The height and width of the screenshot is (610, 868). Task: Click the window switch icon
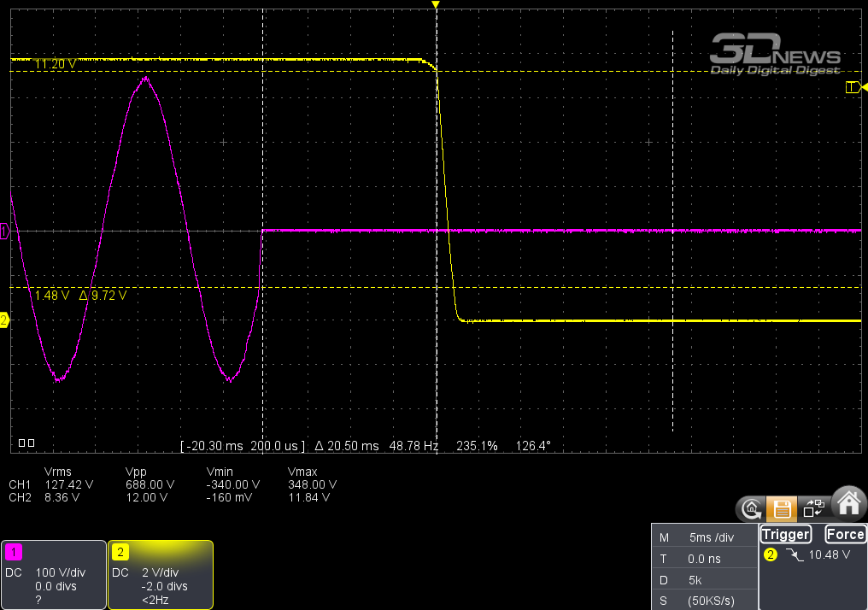(x=813, y=507)
